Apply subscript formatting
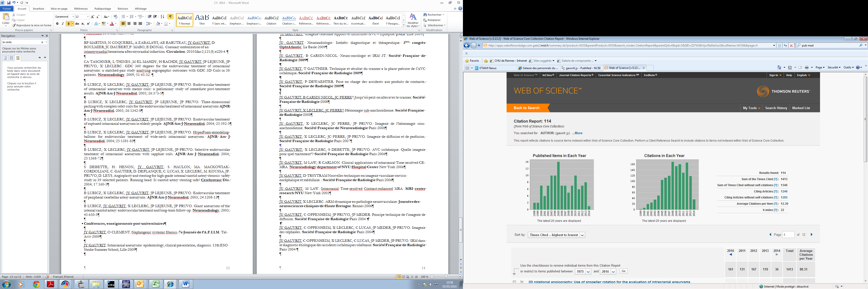The width and height of the screenshot is (868, 289). (x=83, y=24)
